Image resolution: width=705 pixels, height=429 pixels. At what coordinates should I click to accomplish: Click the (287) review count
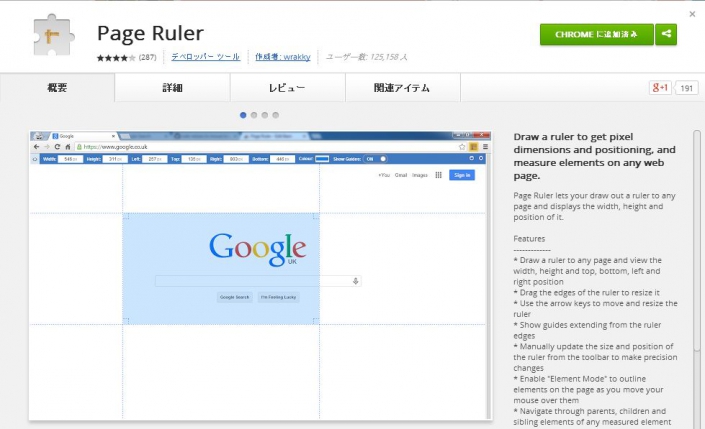pos(147,57)
